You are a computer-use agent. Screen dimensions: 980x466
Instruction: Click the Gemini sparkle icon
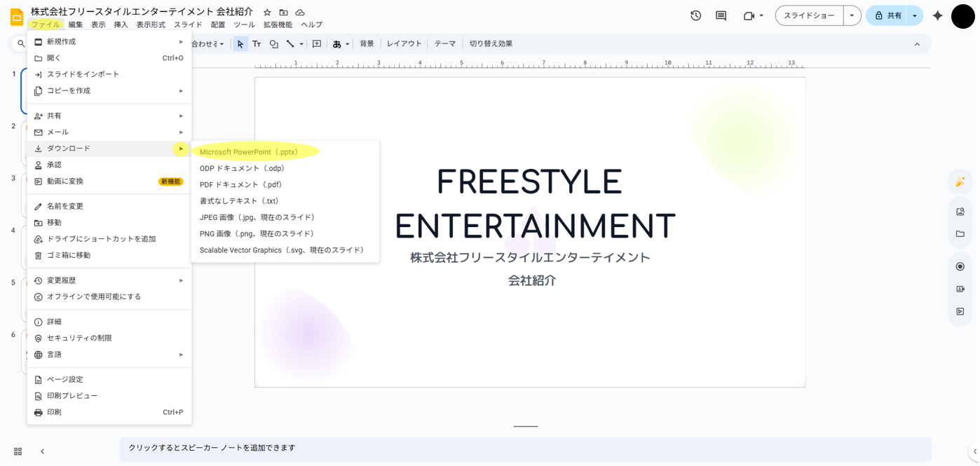point(937,15)
